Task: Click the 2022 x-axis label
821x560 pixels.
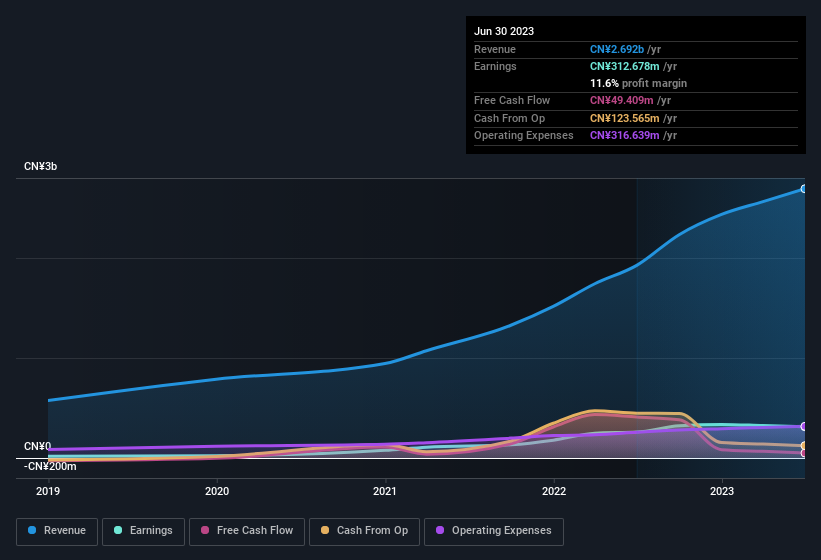Action: pos(554,491)
